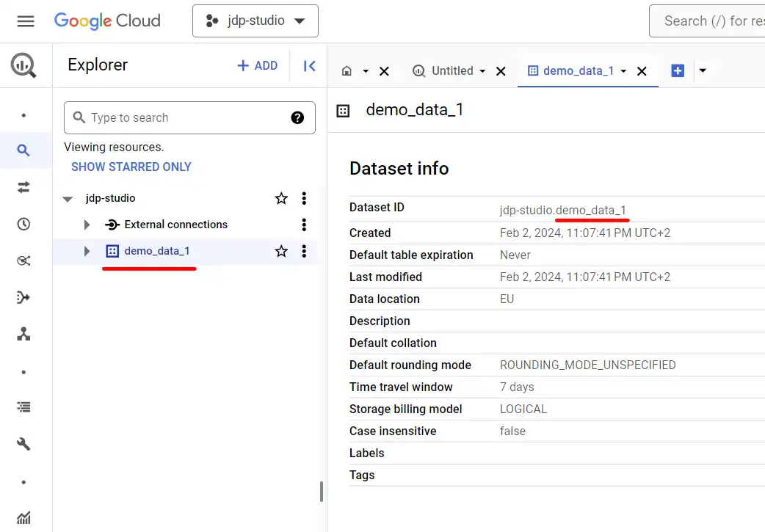
Task: Open dropdown arrow beside new query button
Action: click(x=703, y=70)
